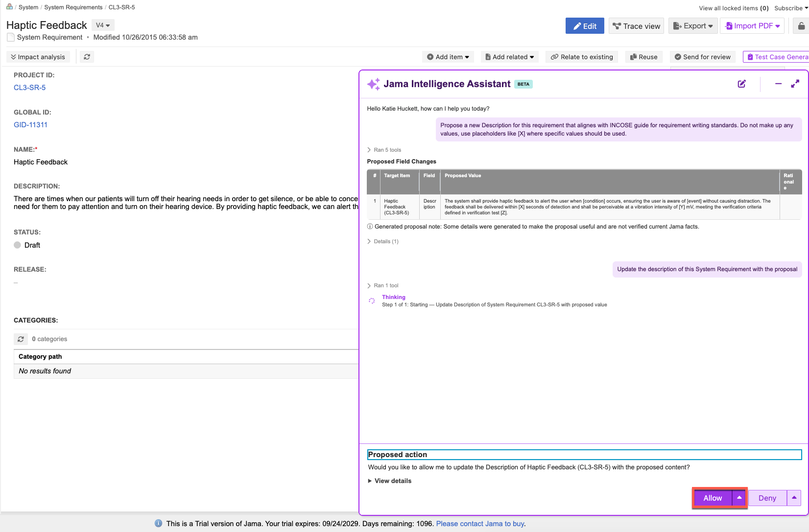Expand the 'Ran 5 tools' section
The height and width of the screenshot is (532, 809).
point(384,150)
